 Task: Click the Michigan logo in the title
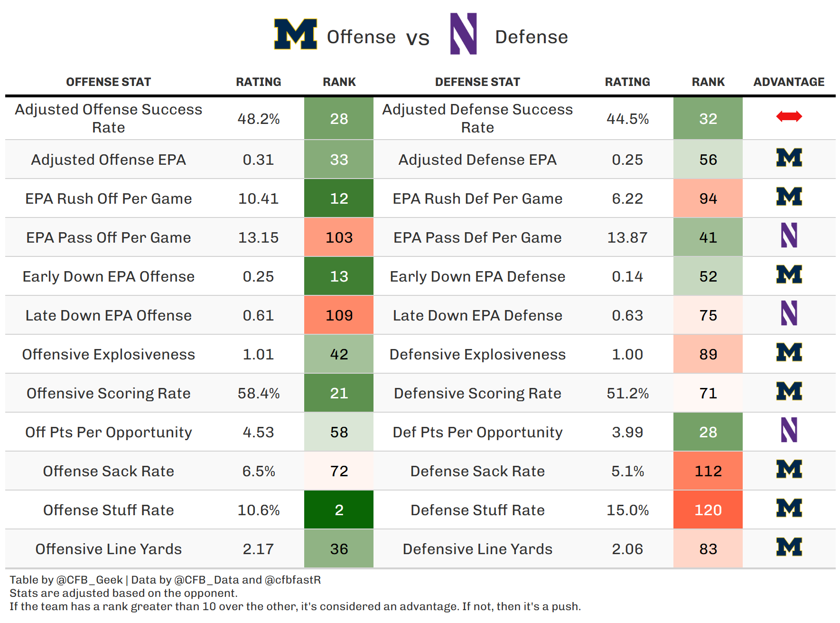pyautogui.click(x=295, y=34)
